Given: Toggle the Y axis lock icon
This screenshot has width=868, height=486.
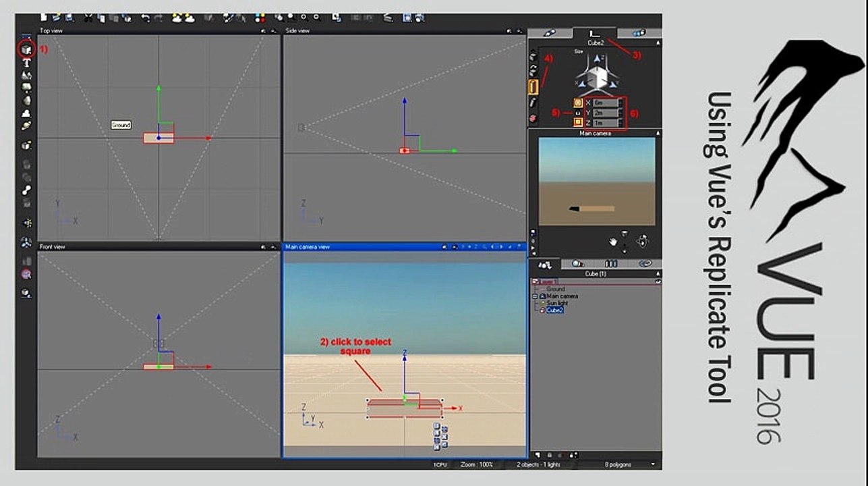Looking at the screenshot, I should coord(578,113).
